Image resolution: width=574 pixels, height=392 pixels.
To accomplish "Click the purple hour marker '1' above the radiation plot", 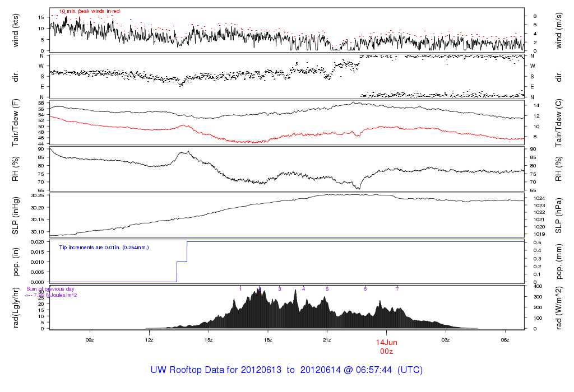I will tap(240, 289).
